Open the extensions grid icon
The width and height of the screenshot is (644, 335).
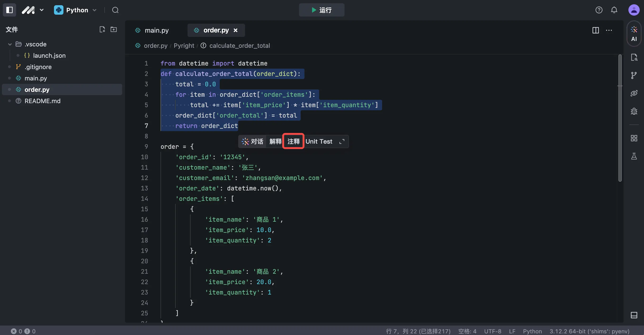[x=634, y=138]
